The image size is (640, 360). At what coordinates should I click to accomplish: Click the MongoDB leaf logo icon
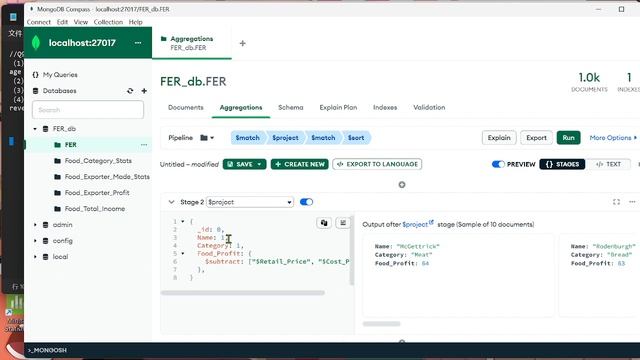(36, 43)
